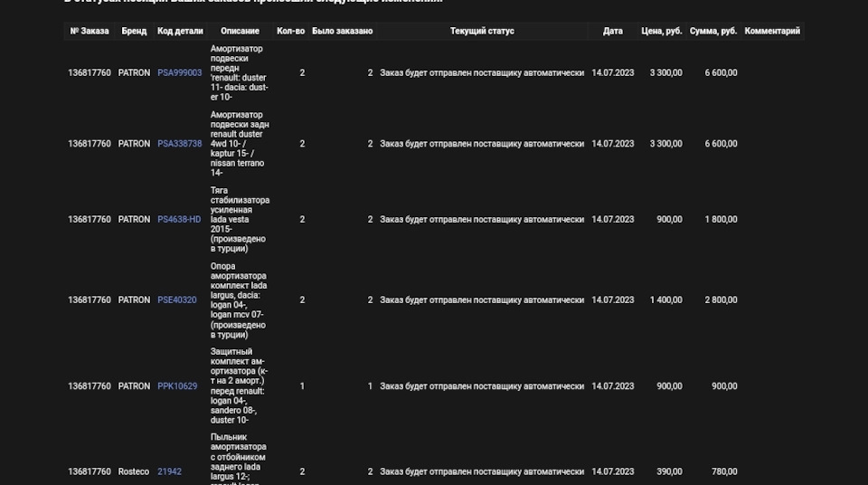The image size is (868, 485).
Task: Click the PS4638-HD part code link
Action: [179, 219]
